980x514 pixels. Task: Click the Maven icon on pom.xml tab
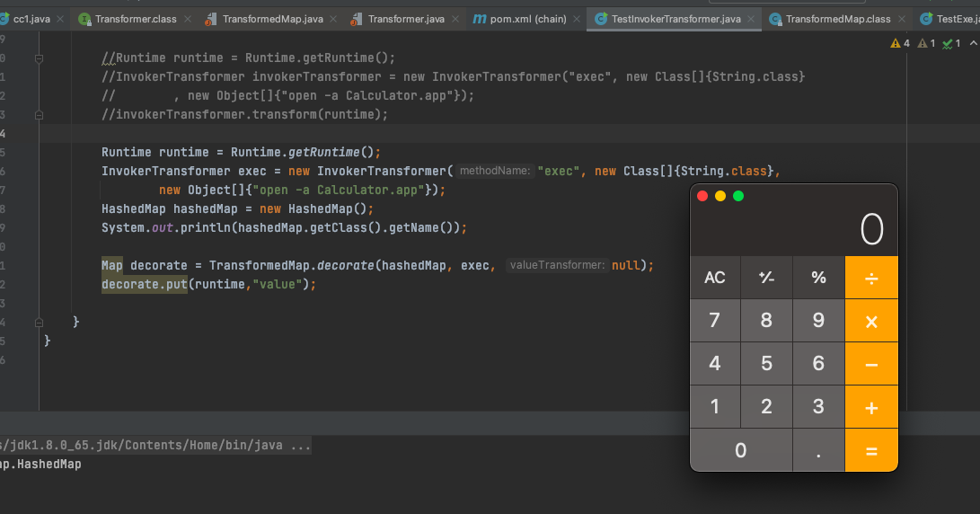[x=480, y=19]
